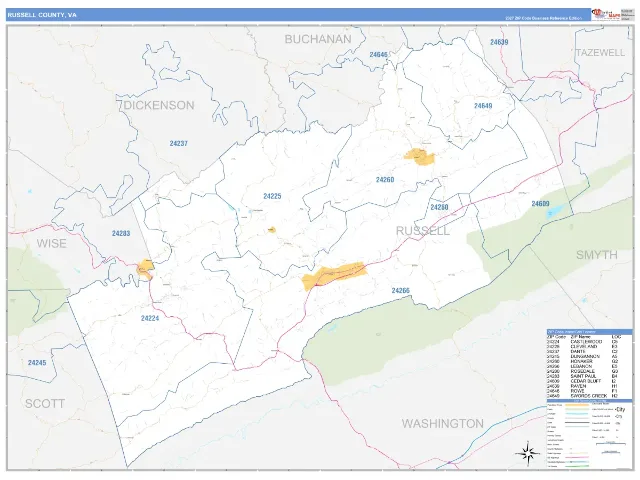Click the pink highway legend line swatch
The width and height of the screenshot is (640, 480).
577,458
